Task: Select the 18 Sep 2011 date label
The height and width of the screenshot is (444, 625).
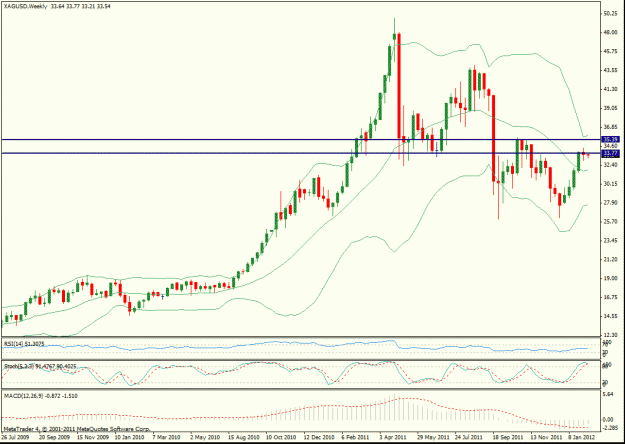Action: [x=508, y=437]
